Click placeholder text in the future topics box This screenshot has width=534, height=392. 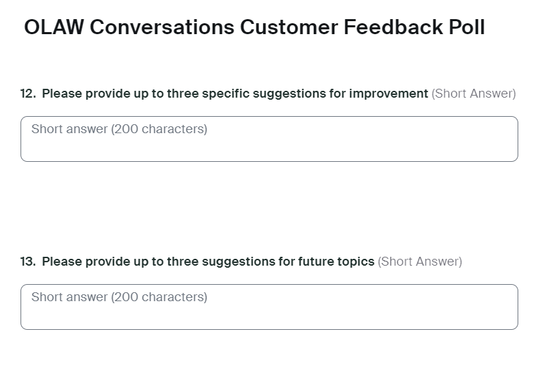pos(119,297)
